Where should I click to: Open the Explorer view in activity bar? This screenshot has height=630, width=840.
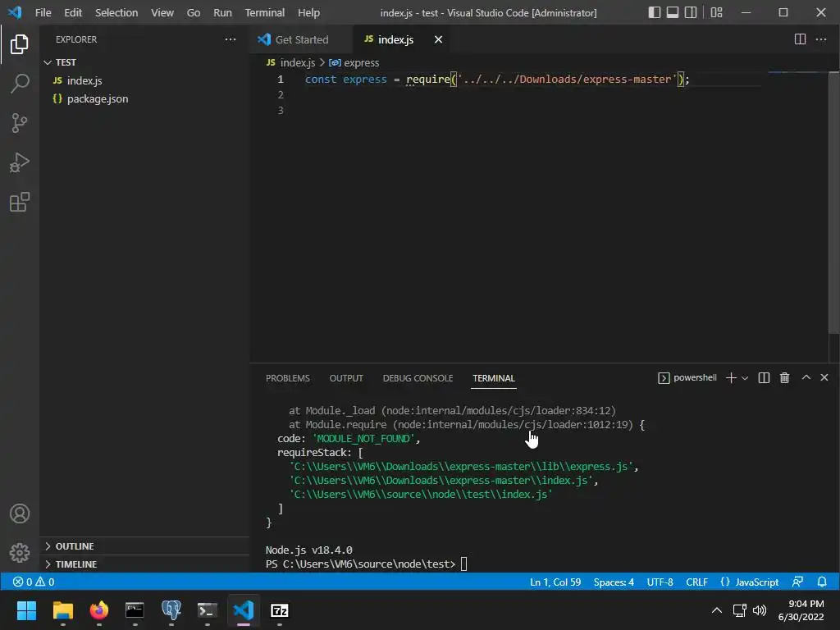[x=20, y=44]
